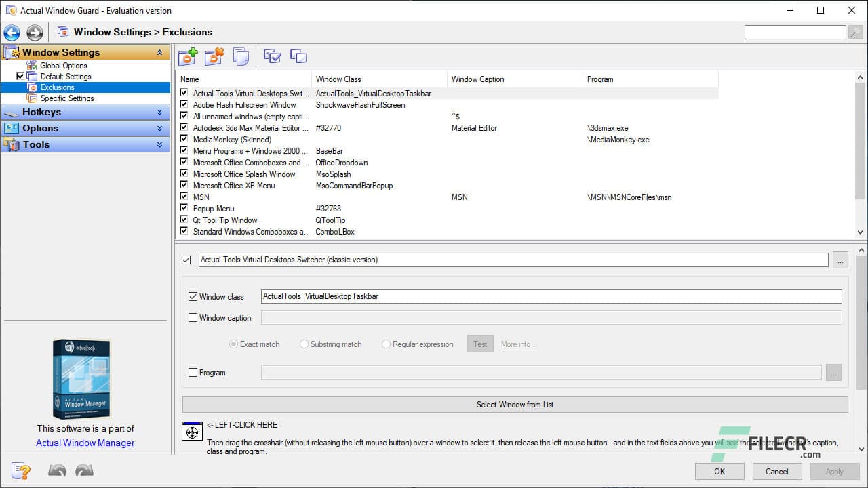Uncheck the MSN exclusion entry
868x488 pixels.
[x=184, y=197]
